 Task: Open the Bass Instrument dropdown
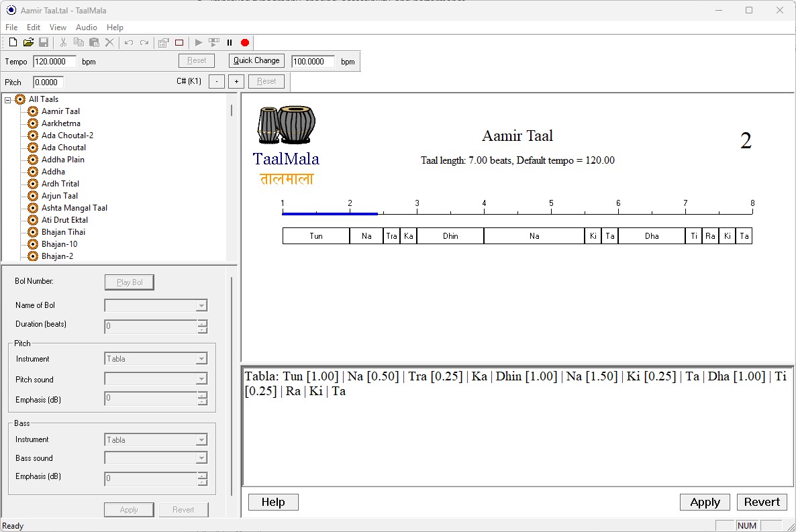[x=201, y=440]
